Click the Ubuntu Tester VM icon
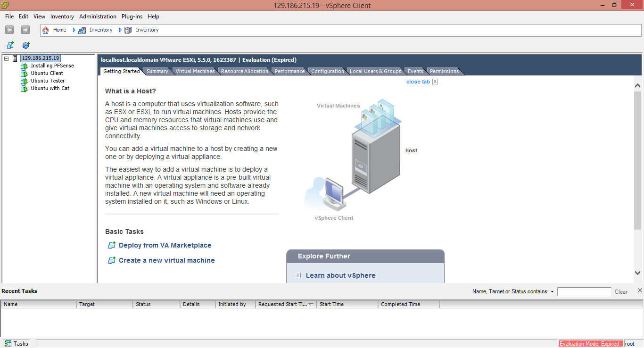Screen dimensions: 644x348 pos(25,81)
